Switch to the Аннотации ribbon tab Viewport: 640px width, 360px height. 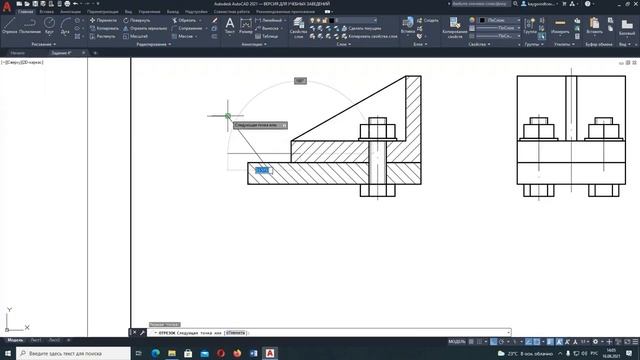[x=70, y=12]
